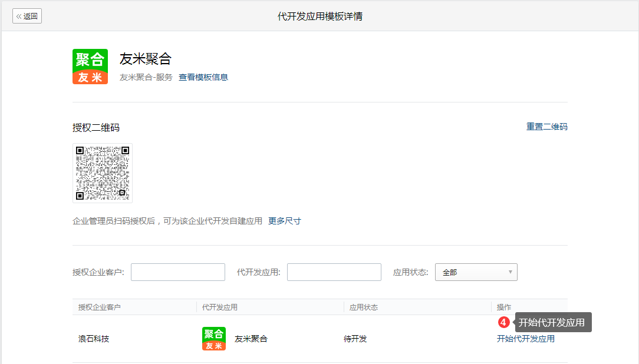The width and height of the screenshot is (639, 364).
Task: Click the red number 4 step badge
Action: pyautogui.click(x=503, y=322)
